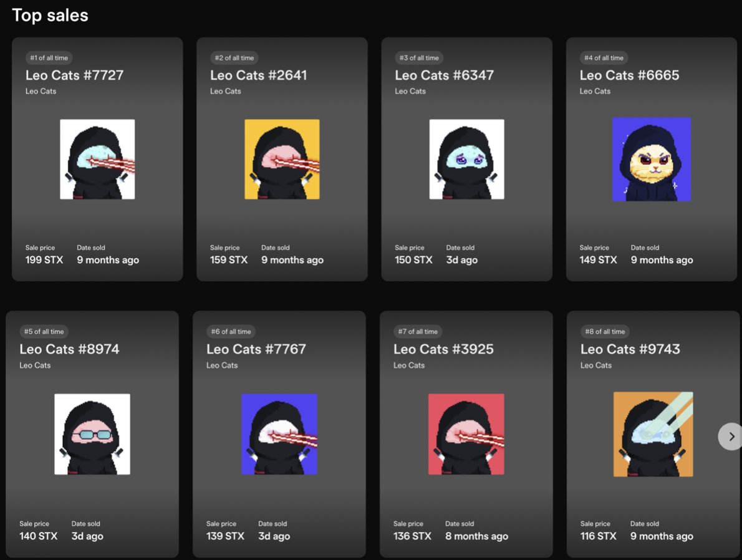Click the 140 STX sale price
Viewport: 742px width, 560px height.
pyautogui.click(x=38, y=536)
